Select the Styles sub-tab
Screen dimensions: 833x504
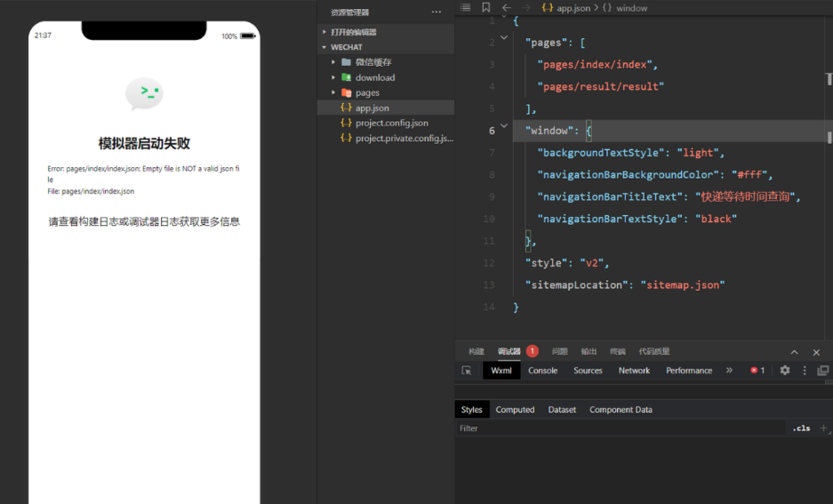(471, 410)
